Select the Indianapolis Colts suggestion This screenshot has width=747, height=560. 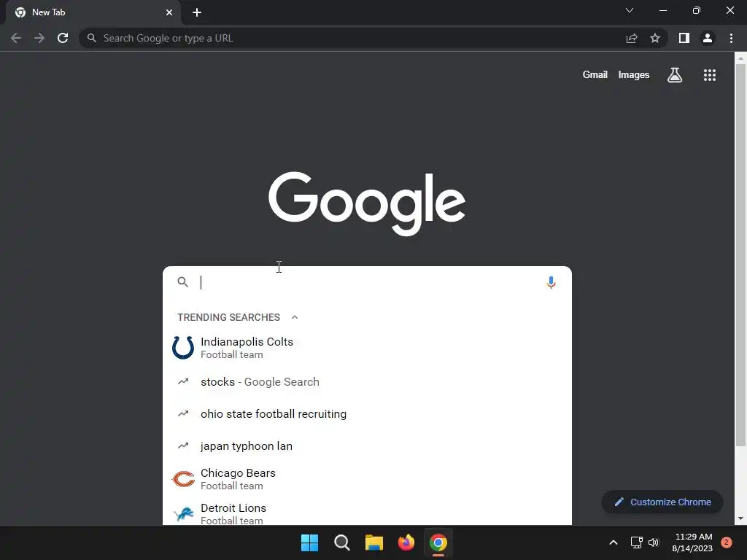367,348
